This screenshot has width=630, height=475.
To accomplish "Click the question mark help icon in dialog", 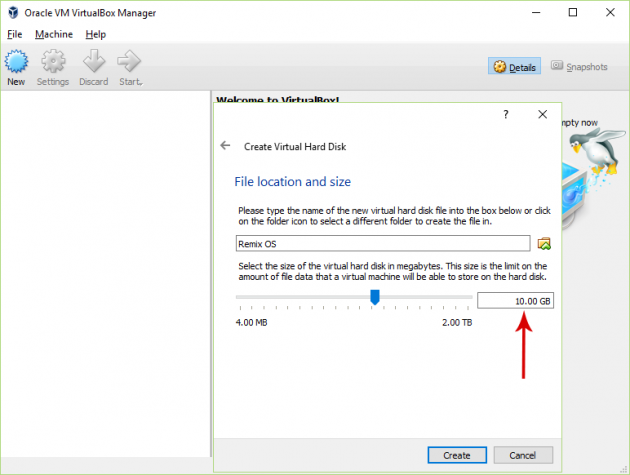I will [x=506, y=115].
